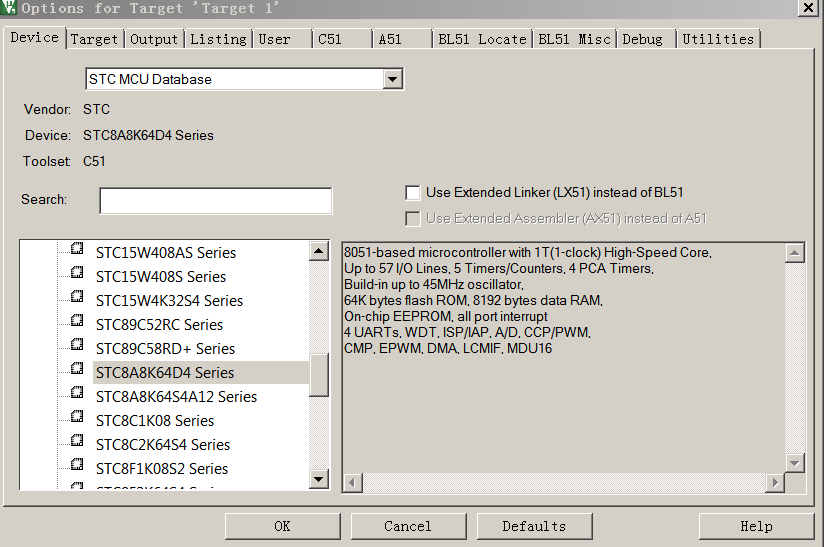Viewport: 826px width, 547px height.
Task: Click the chip icon beside STC8A8K64S4A12 Series
Action: pos(77,396)
